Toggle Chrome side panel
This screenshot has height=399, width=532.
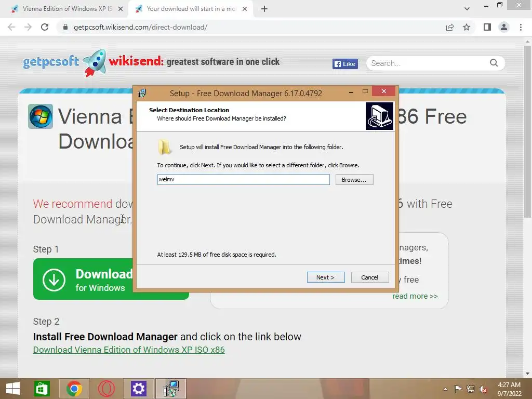(x=487, y=27)
